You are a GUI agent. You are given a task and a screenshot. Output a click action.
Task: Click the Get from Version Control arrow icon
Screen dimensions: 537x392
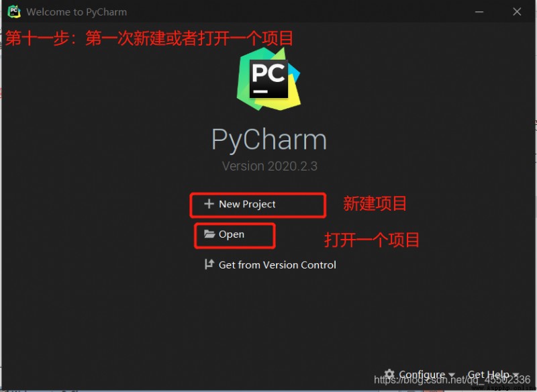point(209,264)
